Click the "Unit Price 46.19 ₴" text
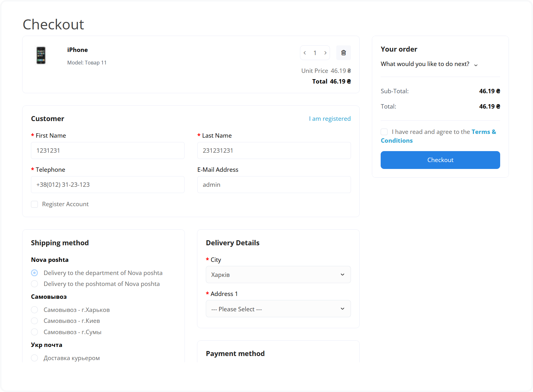Image resolution: width=533 pixels, height=392 pixels. point(326,71)
